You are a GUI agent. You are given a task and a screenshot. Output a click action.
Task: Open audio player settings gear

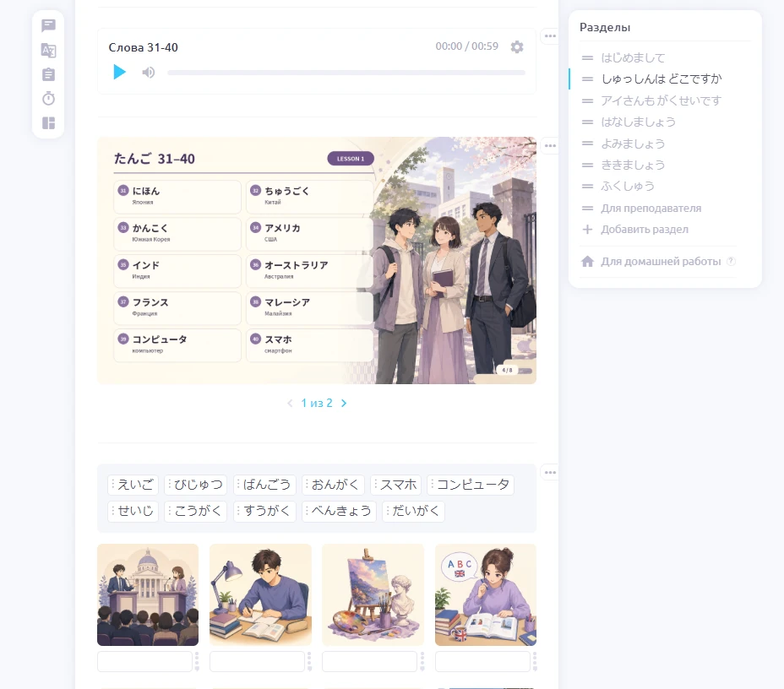pos(517,47)
